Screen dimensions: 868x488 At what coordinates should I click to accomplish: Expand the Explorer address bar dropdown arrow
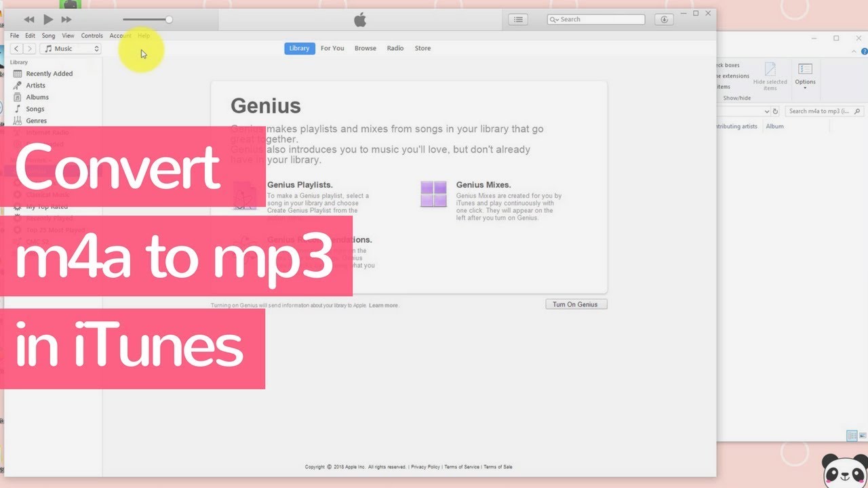coord(767,111)
